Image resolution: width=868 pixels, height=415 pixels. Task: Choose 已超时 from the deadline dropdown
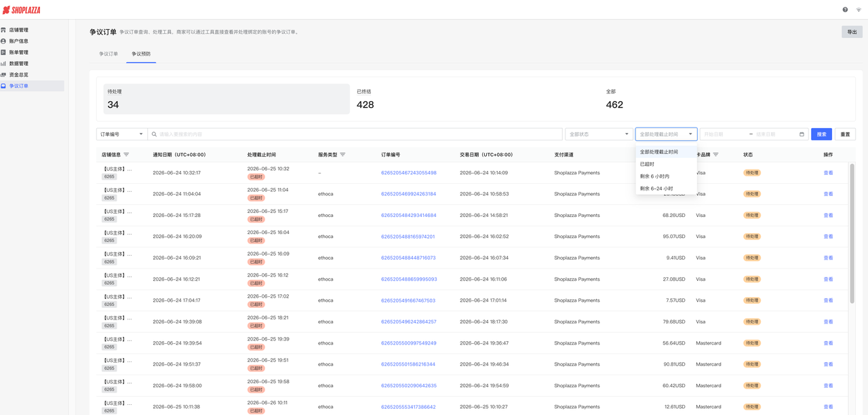(666, 164)
